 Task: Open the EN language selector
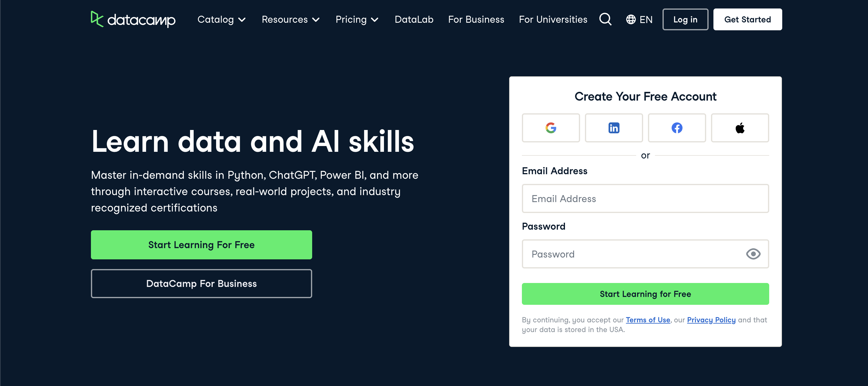pyautogui.click(x=639, y=19)
